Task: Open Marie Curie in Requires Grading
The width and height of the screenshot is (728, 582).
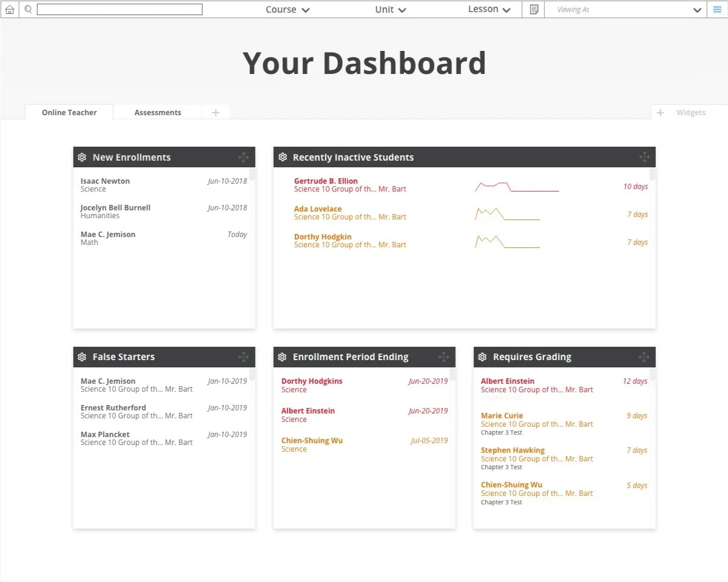Action: pos(564,424)
